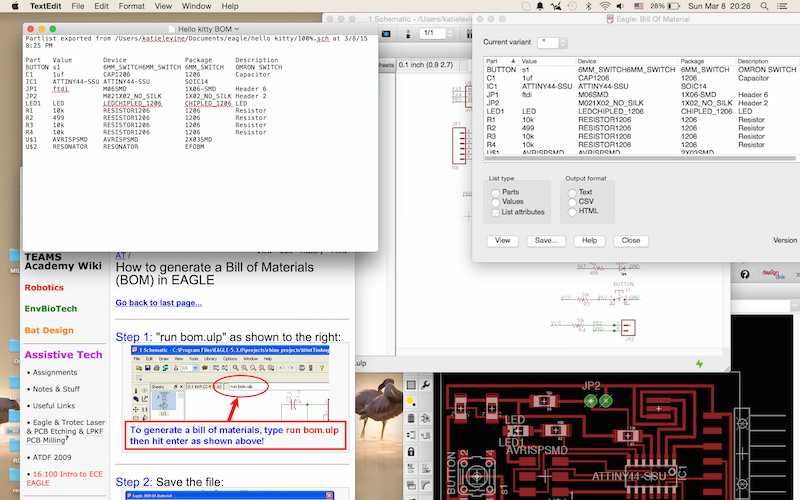
Task: Click the green lightning bolt status icon
Action: 699,363
